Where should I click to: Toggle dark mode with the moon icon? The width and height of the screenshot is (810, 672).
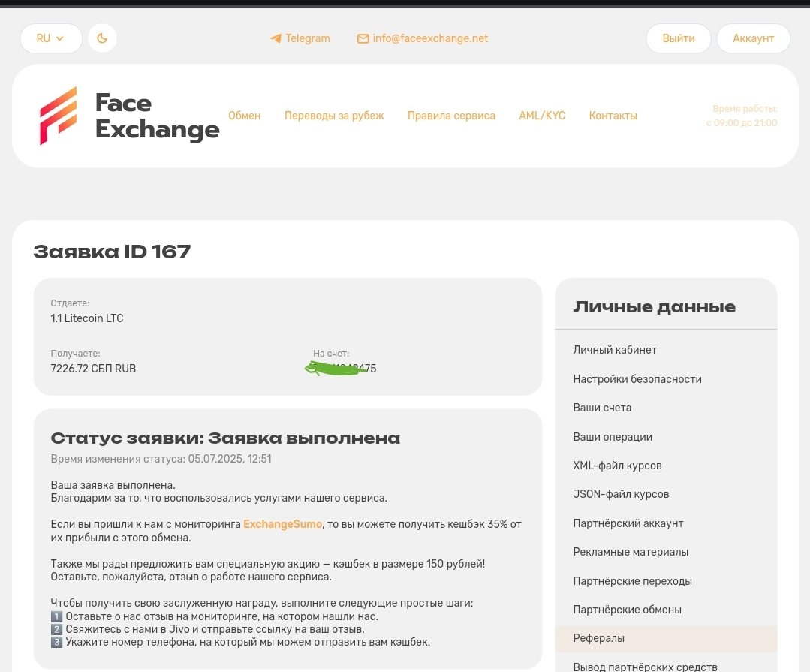(x=102, y=38)
